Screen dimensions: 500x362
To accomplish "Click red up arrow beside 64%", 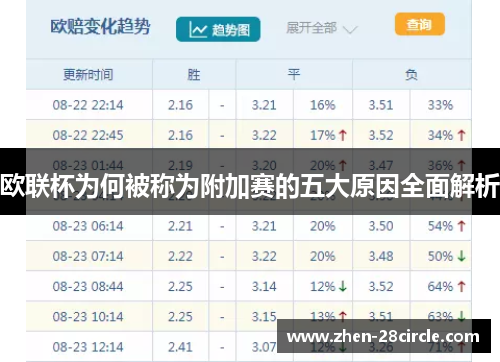I will click(462, 286).
